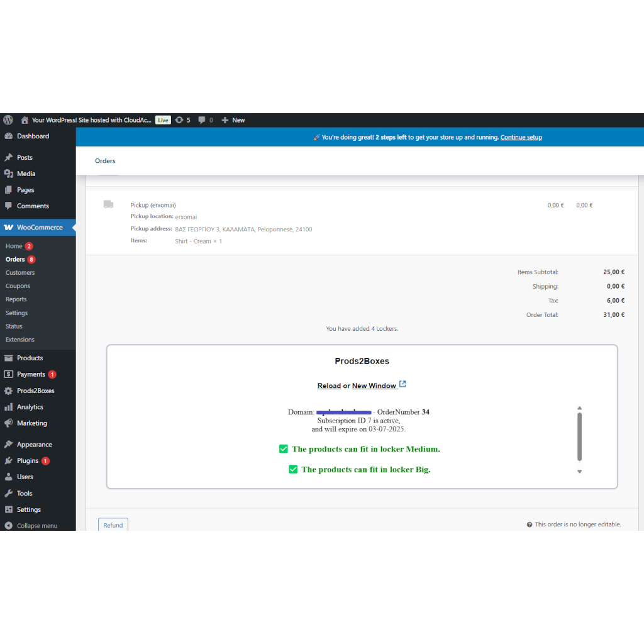Click the Live status badge
Viewport: 644px width, 644px height.
pos(163,120)
